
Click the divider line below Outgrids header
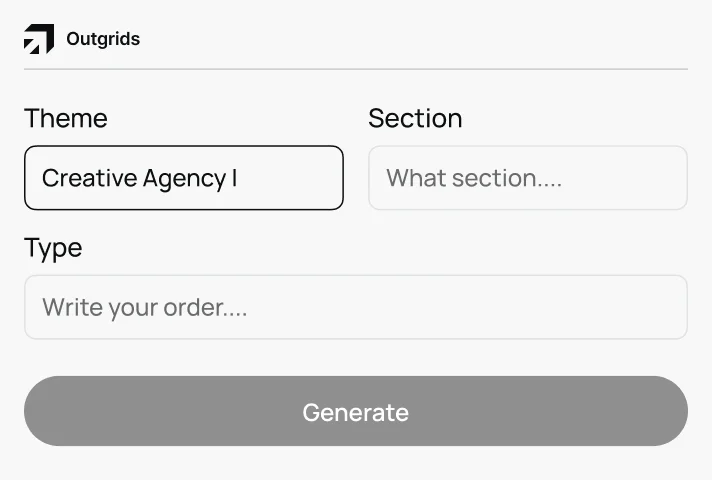pos(355,69)
